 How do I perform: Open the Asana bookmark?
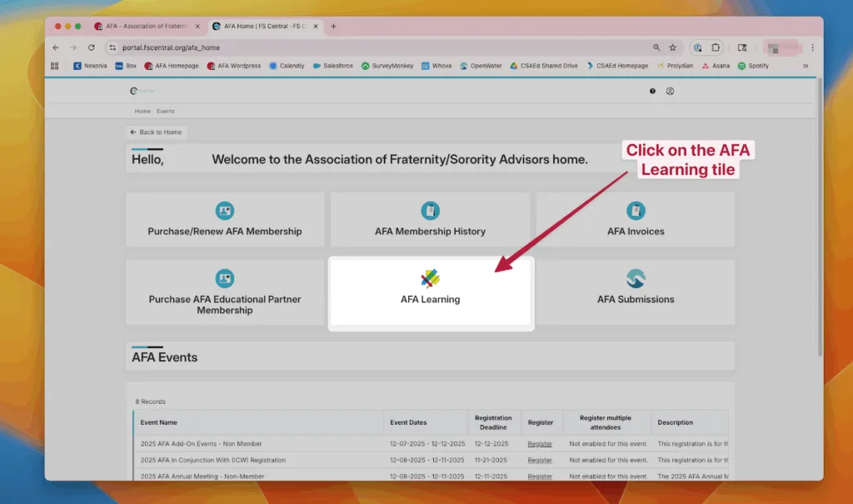pos(716,66)
